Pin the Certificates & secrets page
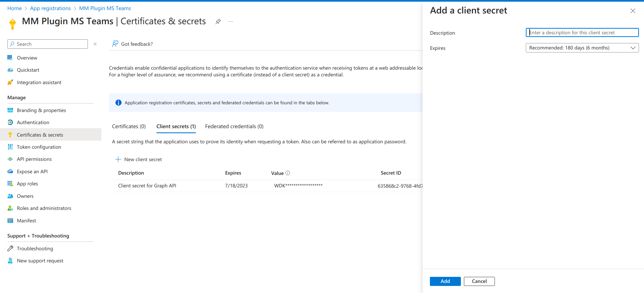 click(x=218, y=22)
